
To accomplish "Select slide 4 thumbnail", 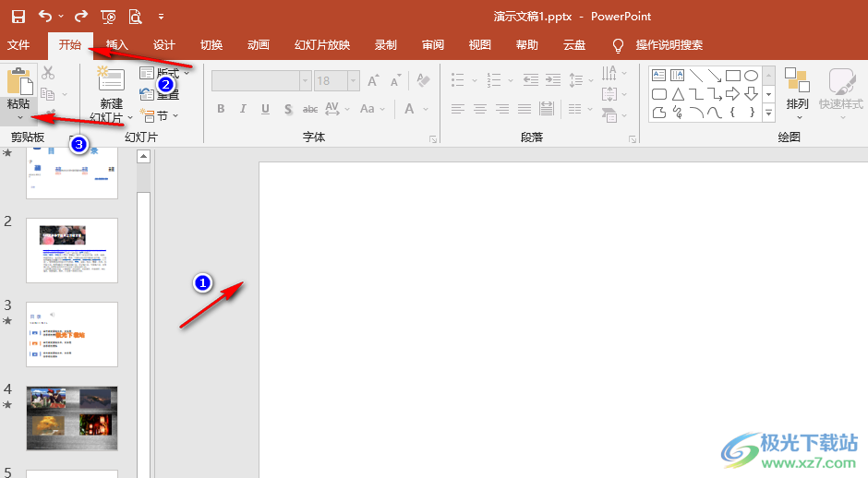I will [72, 412].
